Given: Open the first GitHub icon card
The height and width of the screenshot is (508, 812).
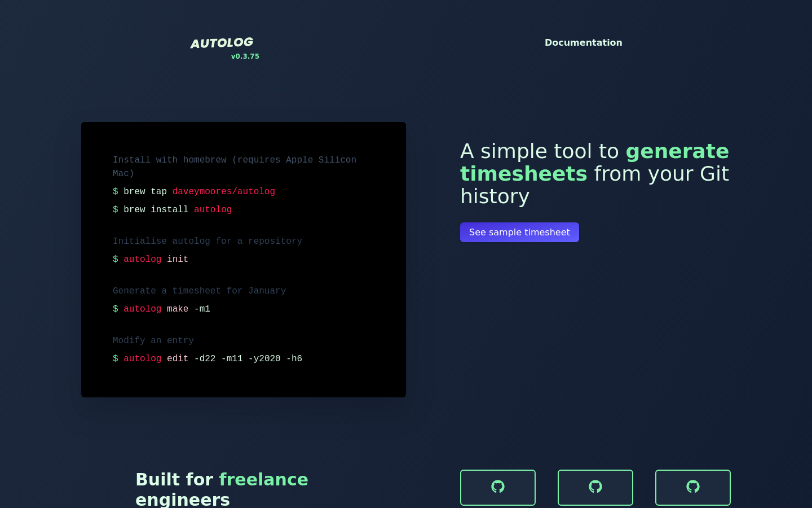Looking at the screenshot, I should [x=498, y=488].
